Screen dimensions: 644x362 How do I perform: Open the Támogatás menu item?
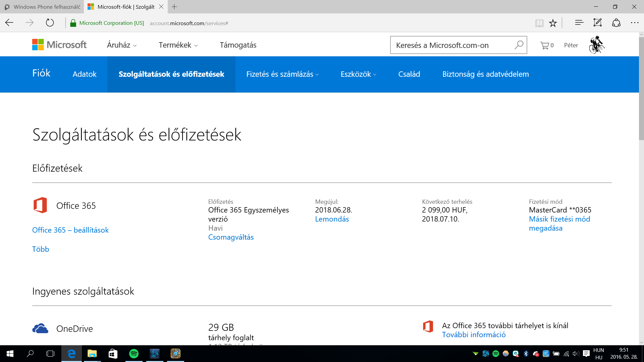tap(238, 45)
